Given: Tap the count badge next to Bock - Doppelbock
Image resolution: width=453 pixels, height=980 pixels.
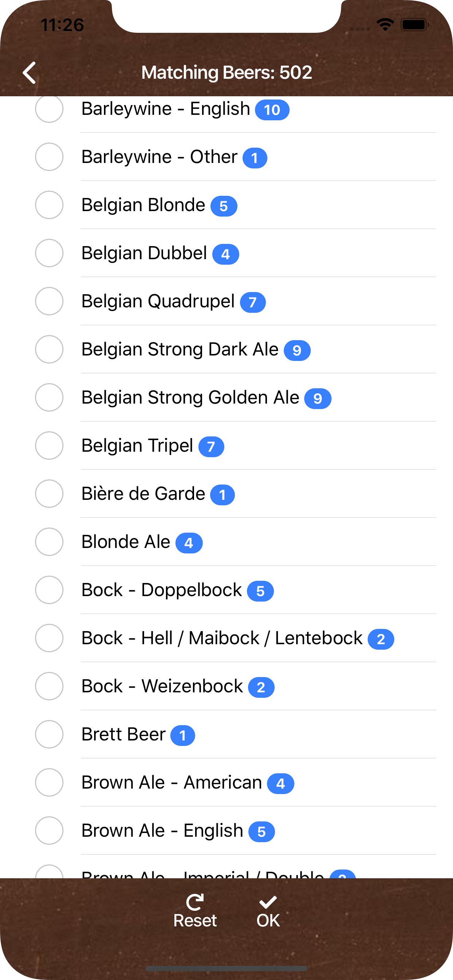Looking at the screenshot, I should tap(260, 591).
